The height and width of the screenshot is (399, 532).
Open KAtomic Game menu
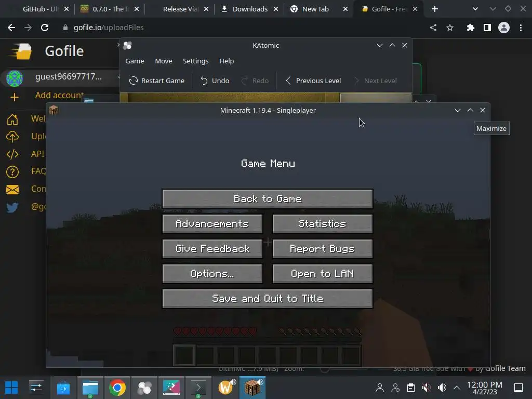135,61
